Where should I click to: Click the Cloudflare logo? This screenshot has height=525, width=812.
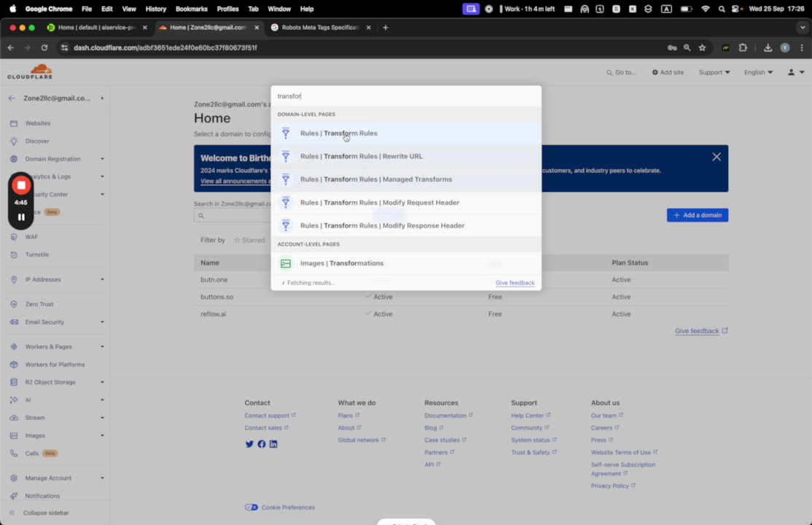click(30, 71)
